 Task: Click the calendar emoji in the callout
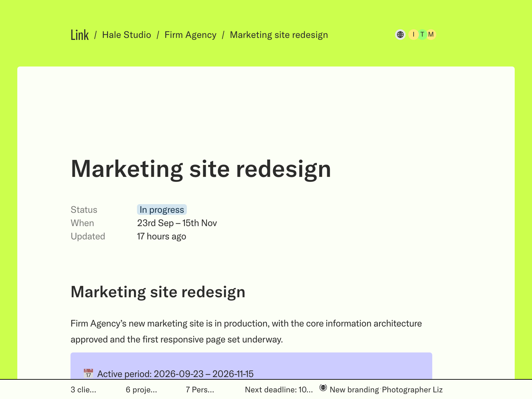[88, 373]
